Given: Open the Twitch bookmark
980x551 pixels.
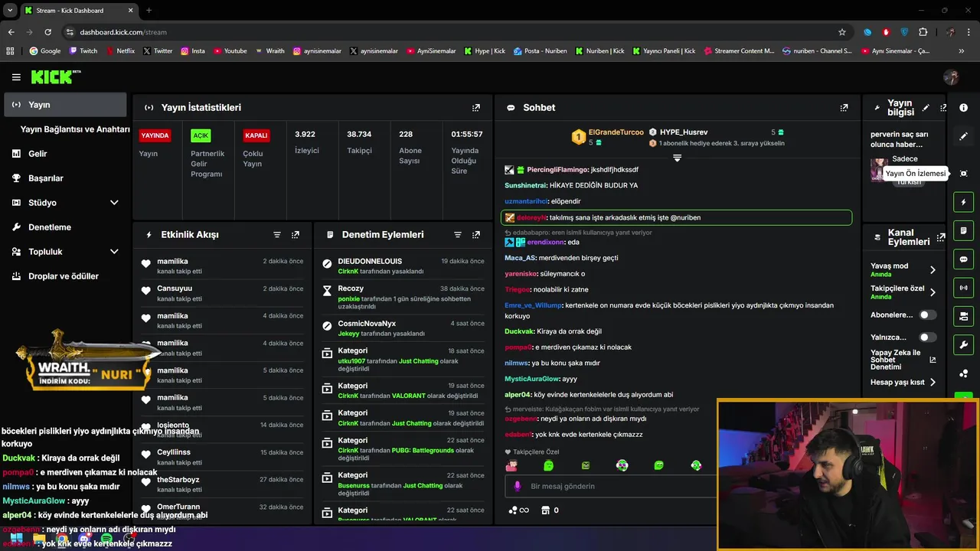Looking at the screenshot, I should click(83, 51).
